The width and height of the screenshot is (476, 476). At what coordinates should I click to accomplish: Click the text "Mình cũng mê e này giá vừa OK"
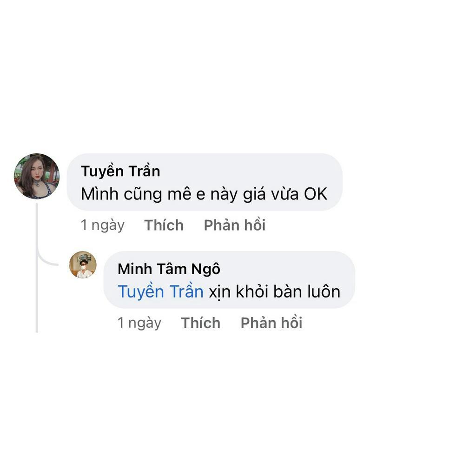coord(204,194)
